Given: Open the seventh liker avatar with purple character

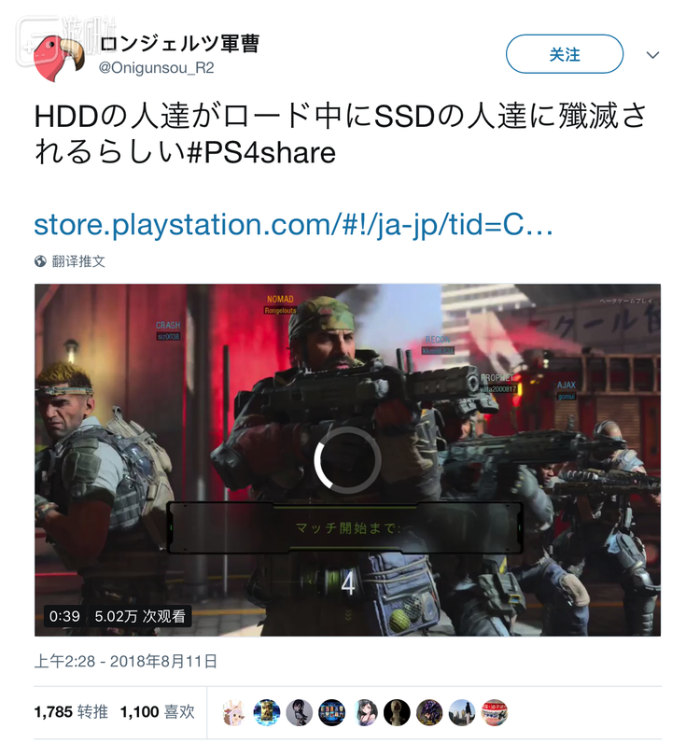Looking at the screenshot, I should coord(429,712).
